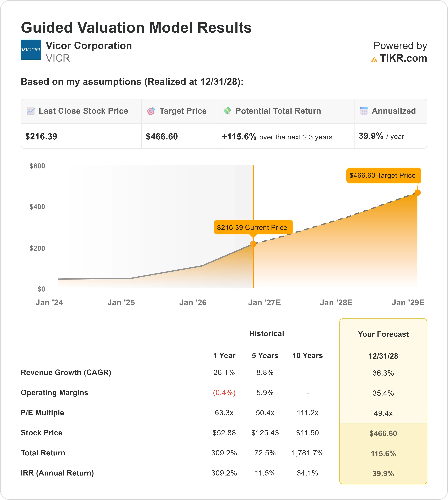The height and width of the screenshot is (500, 448).
Task: Click the 12/31/28 forecast date header
Action: (x=383, y=356)
